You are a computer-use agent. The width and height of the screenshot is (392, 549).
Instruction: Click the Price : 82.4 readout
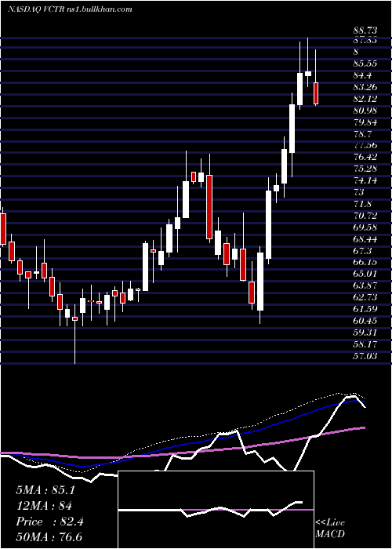(x=49, y=522)
